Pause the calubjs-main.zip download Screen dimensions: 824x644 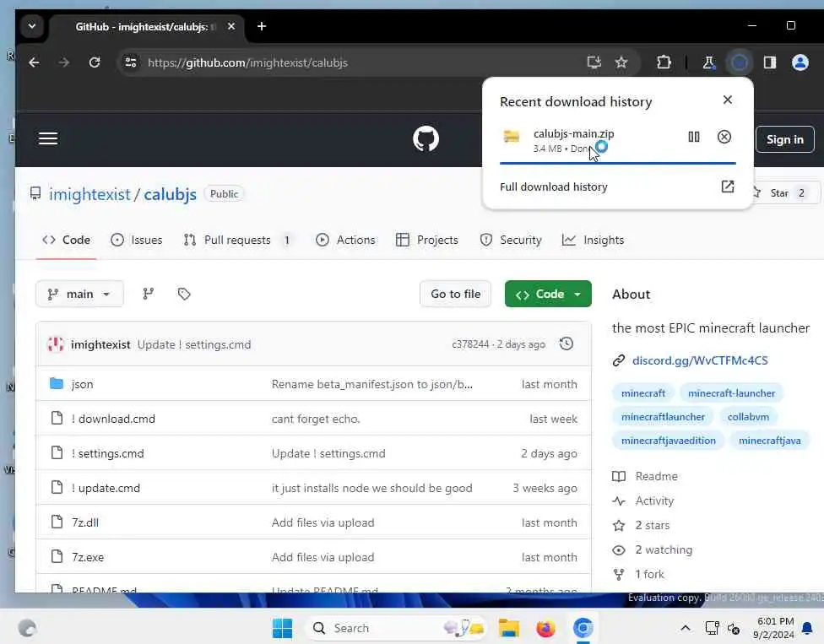click(694, 137)
